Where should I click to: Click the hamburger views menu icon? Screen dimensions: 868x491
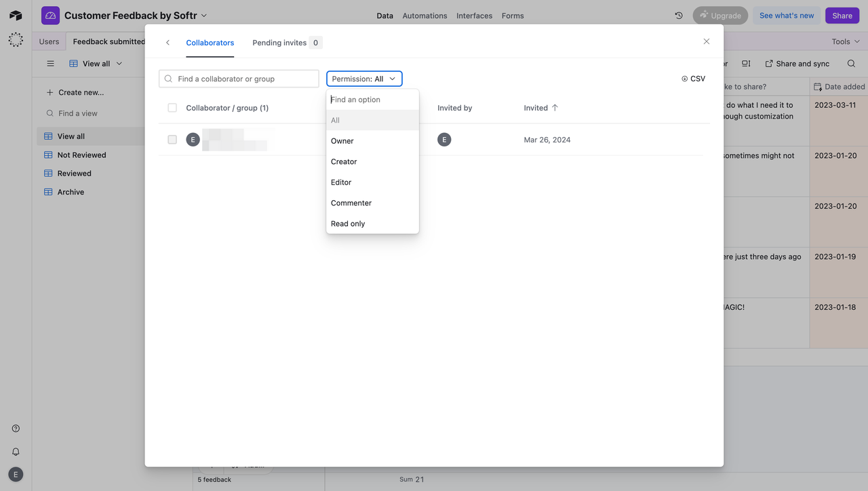[50, 63]
